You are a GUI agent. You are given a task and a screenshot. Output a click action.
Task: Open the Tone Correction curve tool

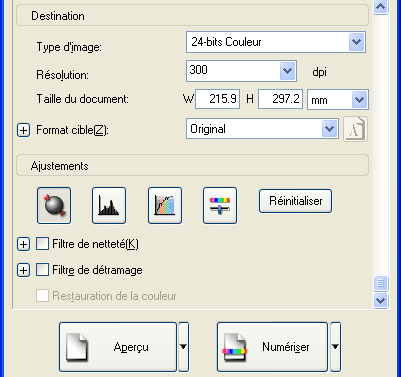(165, 205)
